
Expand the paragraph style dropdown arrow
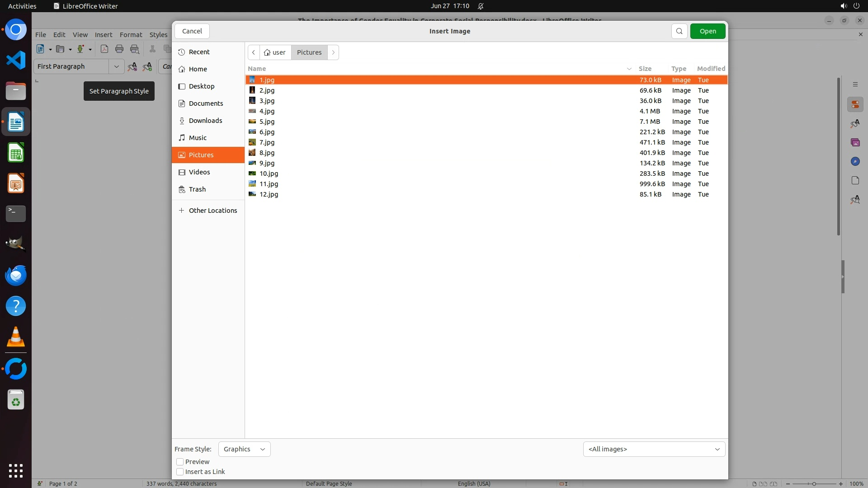click(x=116, y=66)
